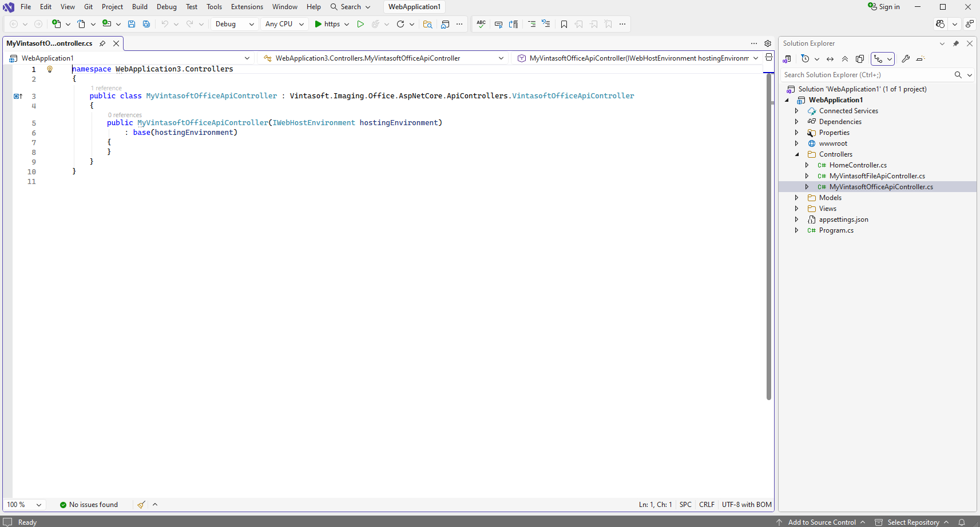980x527 pixels.
Task: Open the Build menu
Action: point(140,7)
